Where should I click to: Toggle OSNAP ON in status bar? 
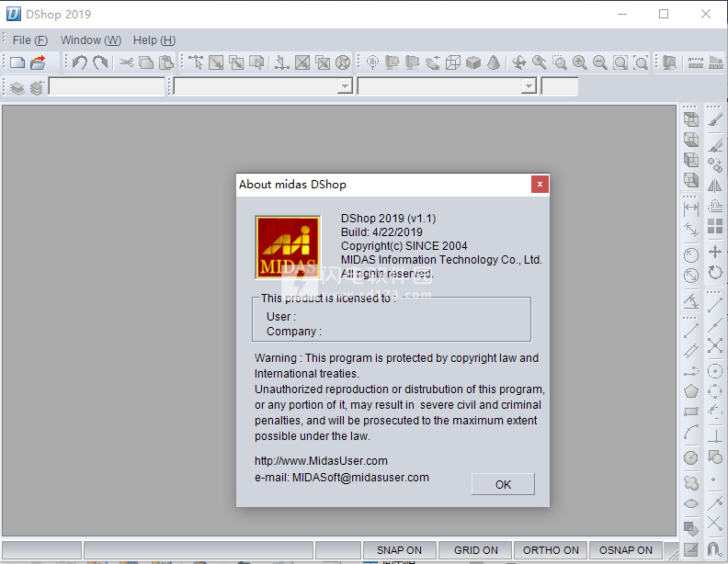[x=625, y=550]
